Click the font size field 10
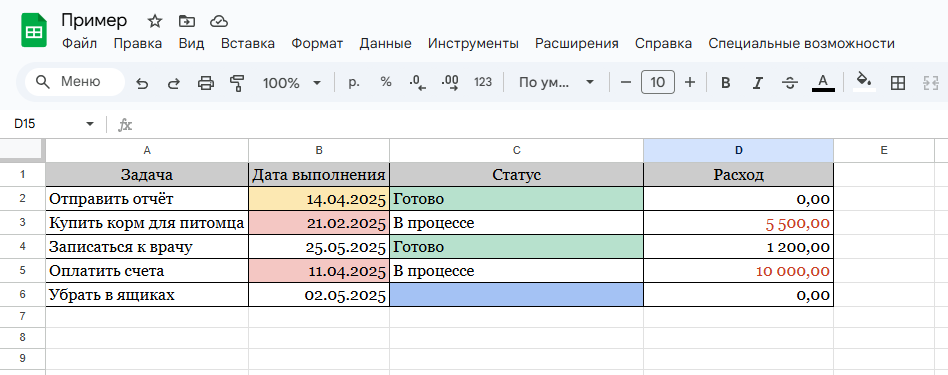The image size is (948, 375). 658,82
